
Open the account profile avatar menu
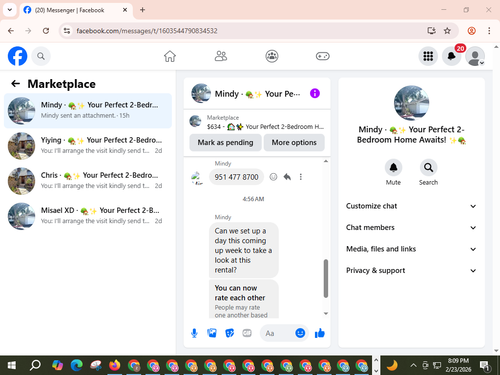click(475, 56)
